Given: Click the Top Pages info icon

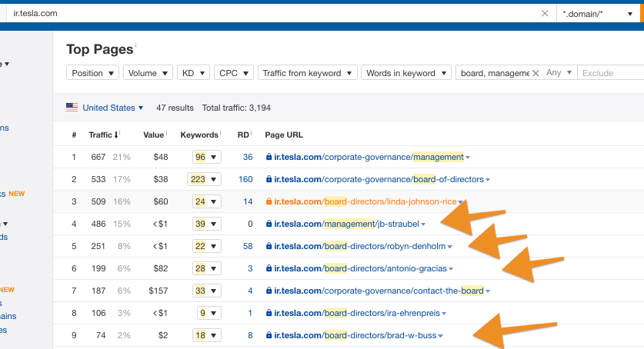Looking at the screenshot, I should click(136, 45).
